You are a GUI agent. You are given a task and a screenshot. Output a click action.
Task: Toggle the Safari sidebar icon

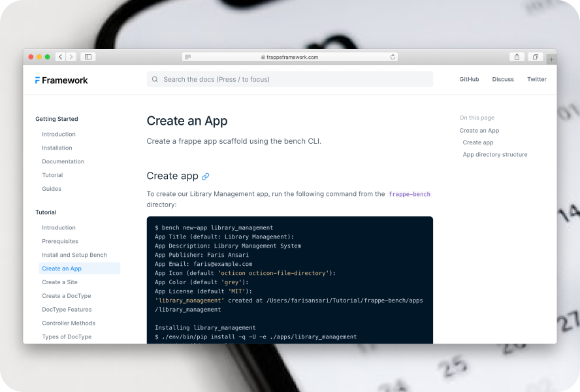coord(88,57)
